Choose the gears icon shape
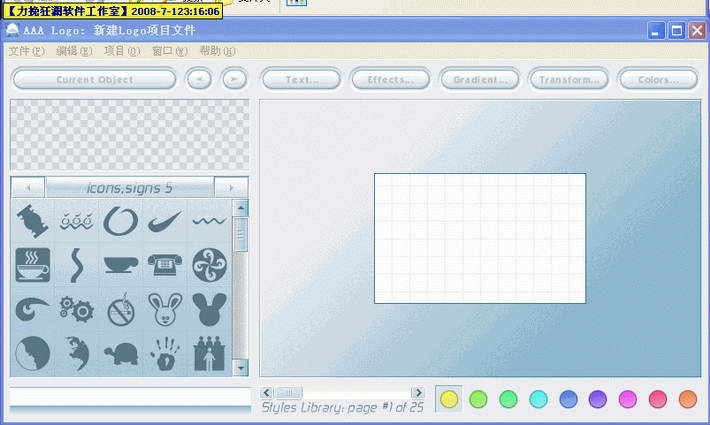The width and height of the screenshot is (710, 425). (x=76, y=309)
